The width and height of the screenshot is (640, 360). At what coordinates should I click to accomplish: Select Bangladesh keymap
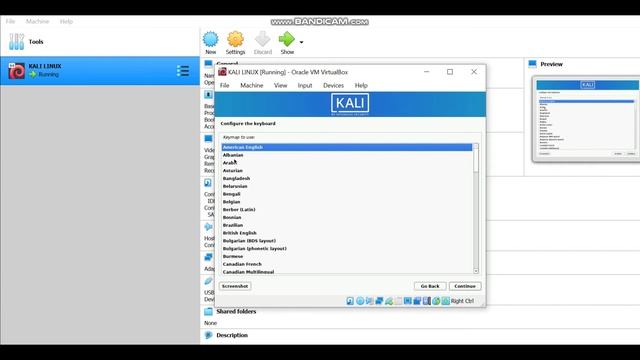coord(347,178)
